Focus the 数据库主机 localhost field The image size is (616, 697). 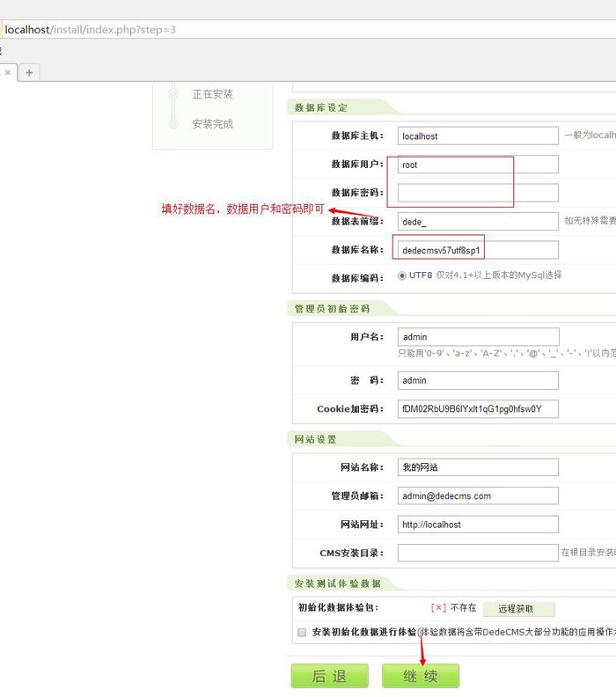(478, 136)
